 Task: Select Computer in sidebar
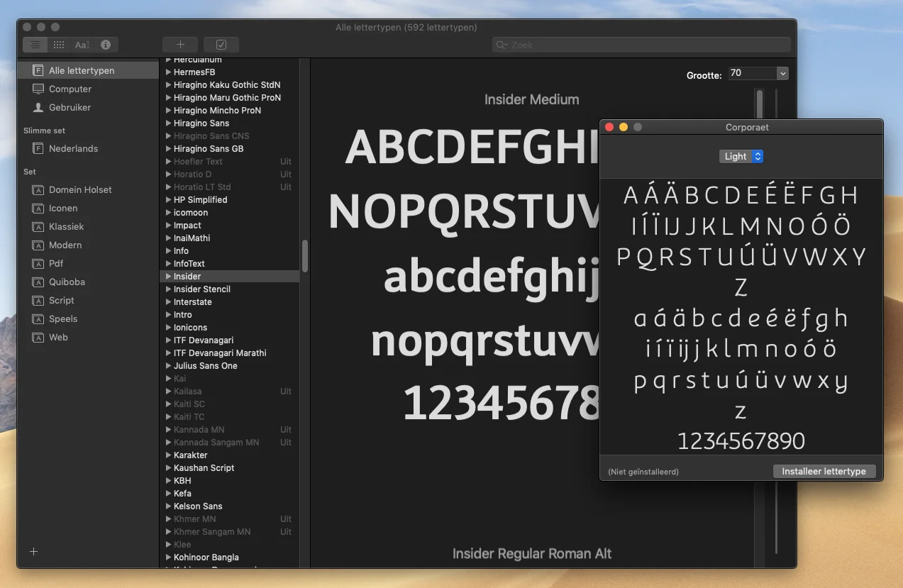(88, 89)
